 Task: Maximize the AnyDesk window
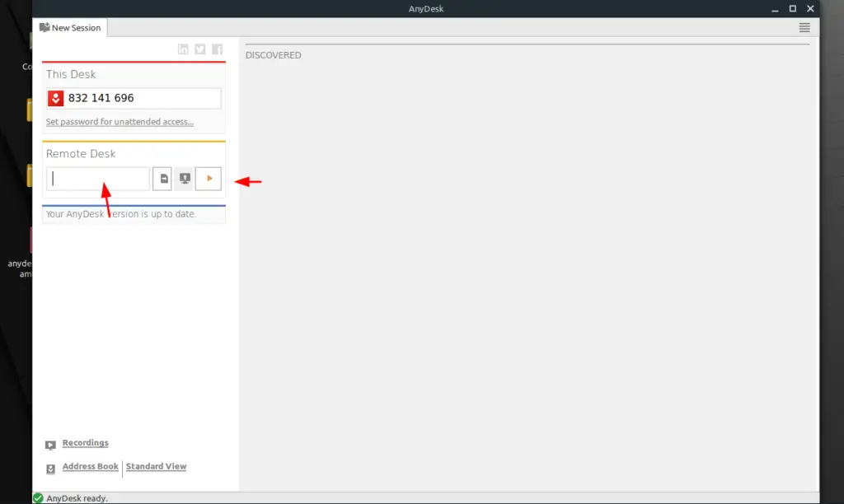[793, 8]
